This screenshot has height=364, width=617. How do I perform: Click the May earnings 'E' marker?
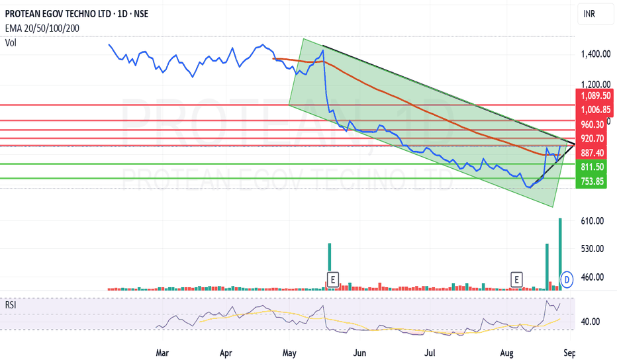(333, 280)
